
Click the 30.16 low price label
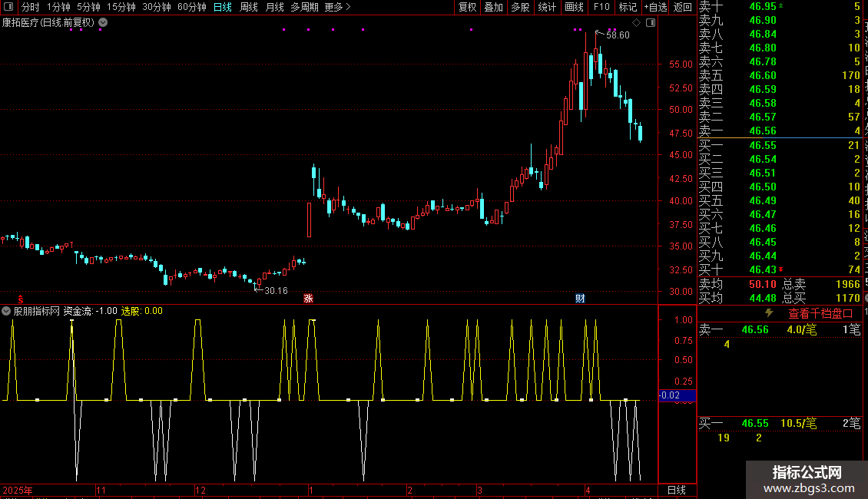click(x=277, y=290)
